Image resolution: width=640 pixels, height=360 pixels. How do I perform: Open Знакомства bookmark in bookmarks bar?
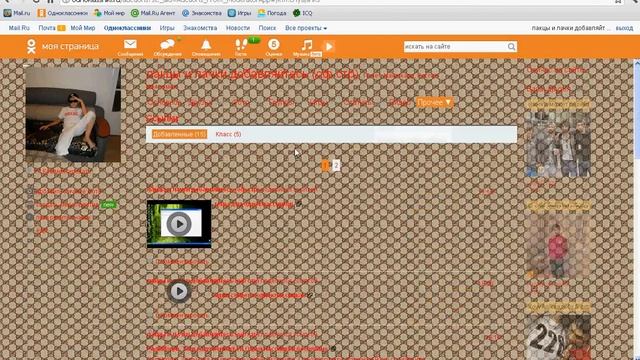click(x=202, y=13)
